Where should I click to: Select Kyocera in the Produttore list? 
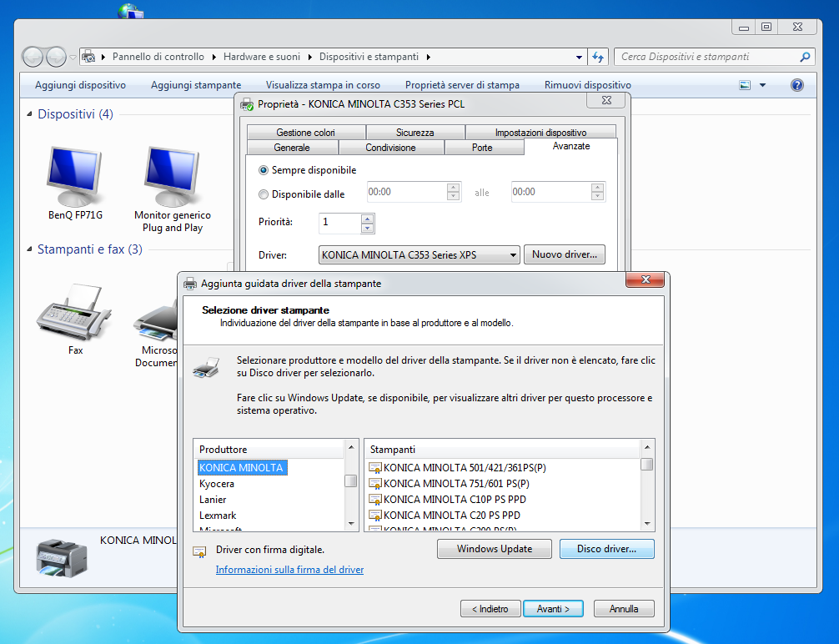pos(217,484)
